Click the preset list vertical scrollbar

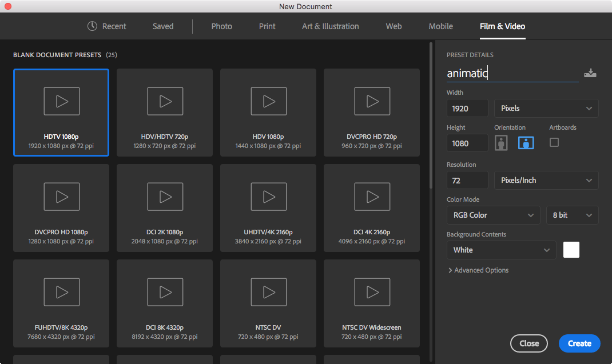tap(431, 115)
